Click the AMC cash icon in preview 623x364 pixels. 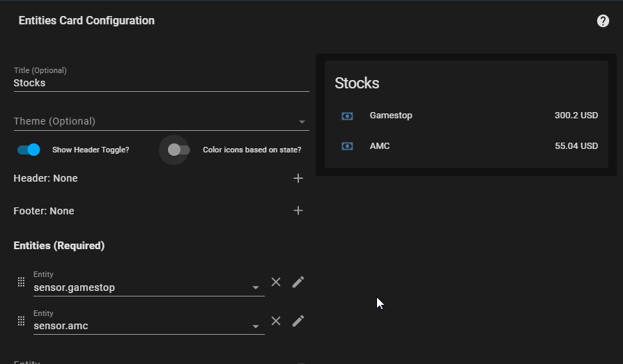coord(347,146)
